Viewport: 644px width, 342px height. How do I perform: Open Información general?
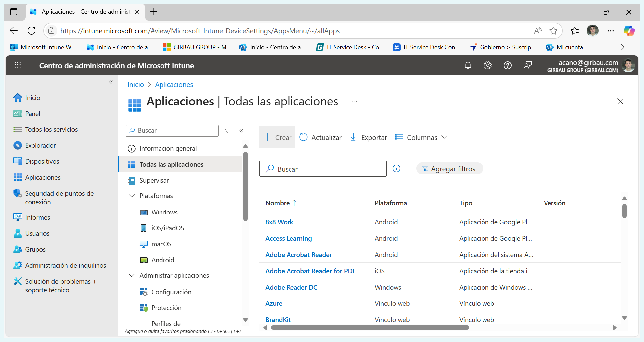coord(168,148)
